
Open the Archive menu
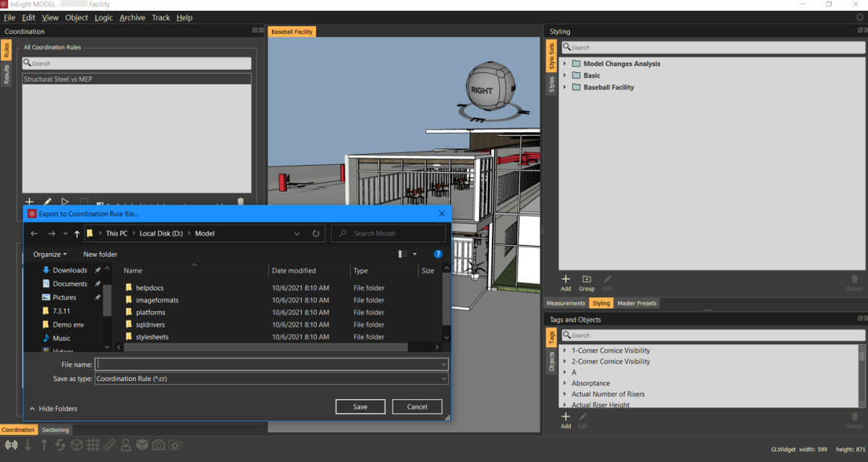tap(132, 17)
